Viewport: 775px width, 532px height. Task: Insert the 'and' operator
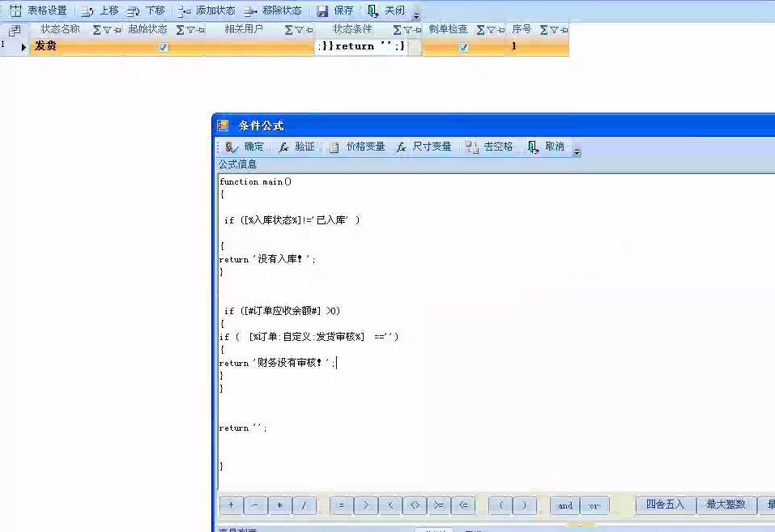565,505
